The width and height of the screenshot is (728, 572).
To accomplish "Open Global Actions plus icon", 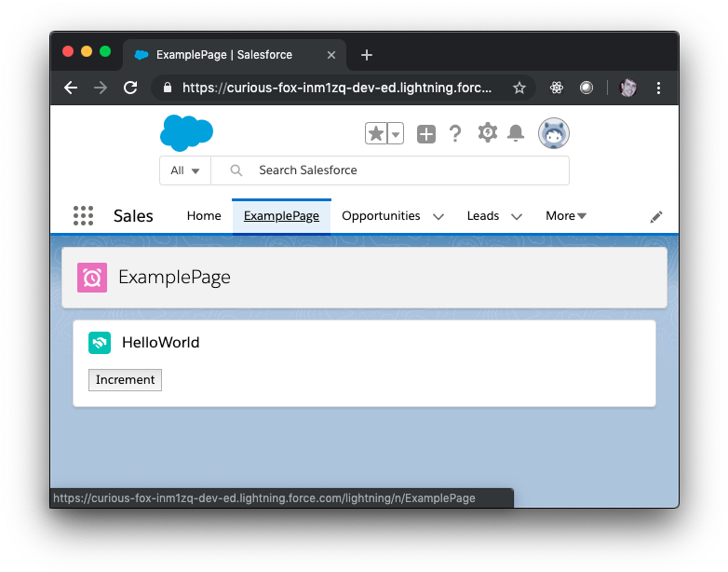I will 425,134.
